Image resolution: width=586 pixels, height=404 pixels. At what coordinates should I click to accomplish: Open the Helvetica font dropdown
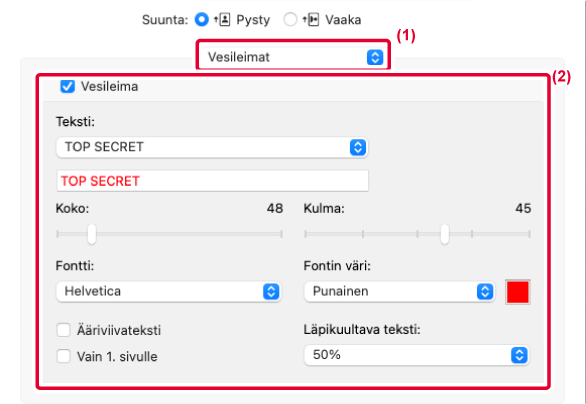169,292
